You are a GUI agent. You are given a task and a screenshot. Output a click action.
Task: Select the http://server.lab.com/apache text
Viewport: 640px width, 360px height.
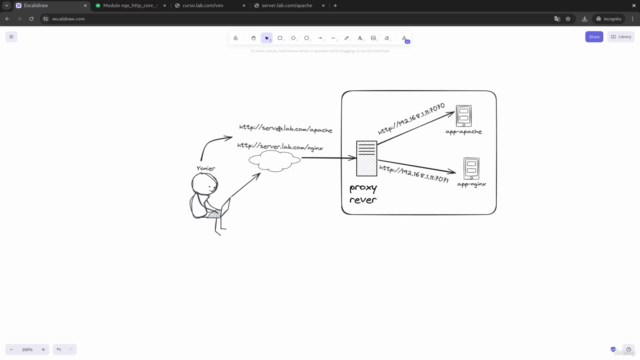285,129
